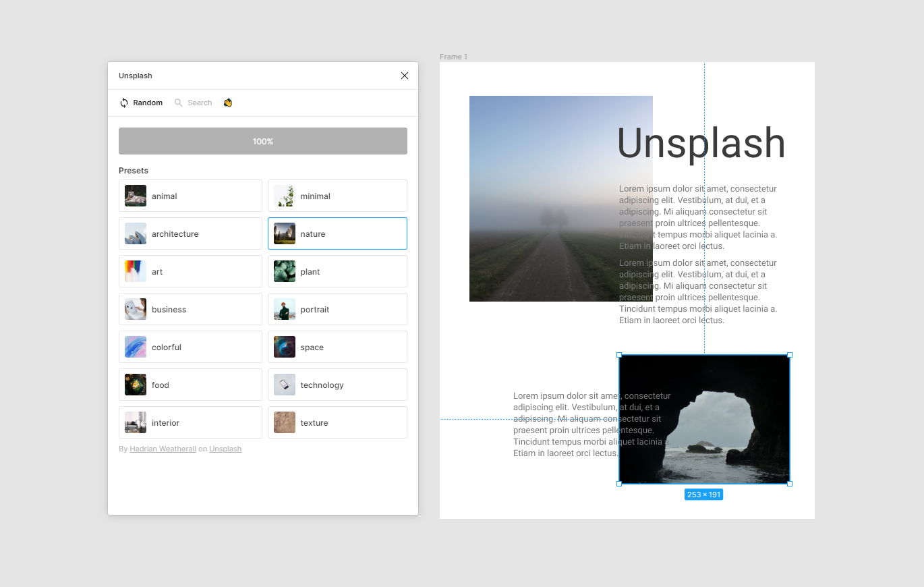The width and height of the screenshot is (924, 587).
Task: Click the interior preset thumbnail
Action: tap(136, 422)
